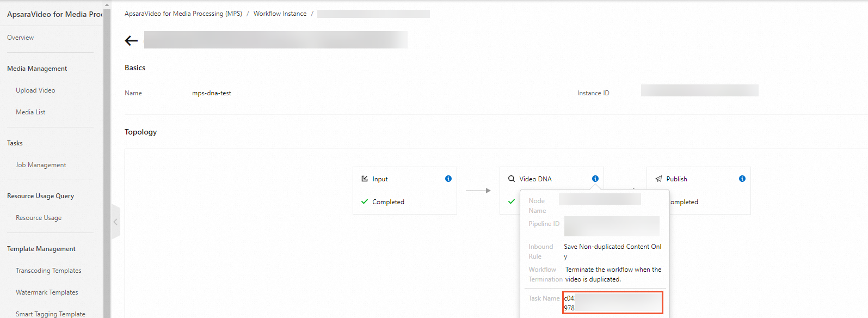This screenshot has height=318, width=868.
Task: Open Resource Usage page
Action: pos(39,218)
